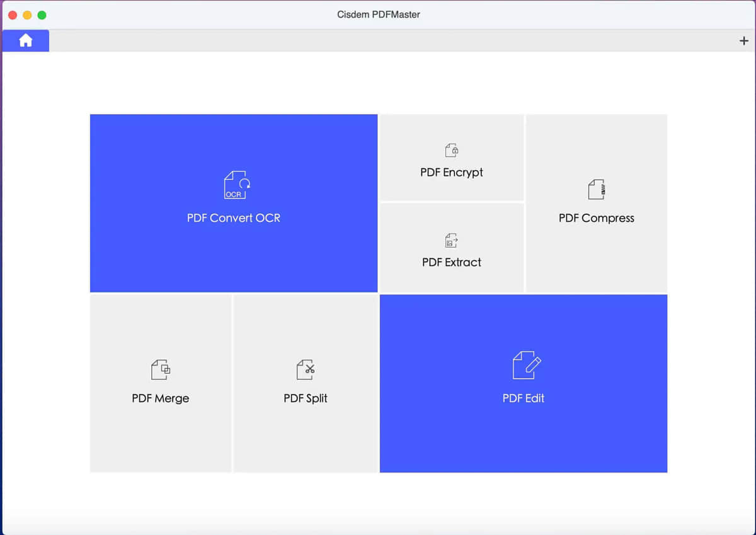Open the "PDF Edit" text label
This screenshot has width=756, height=535.
tap(524, 398)
